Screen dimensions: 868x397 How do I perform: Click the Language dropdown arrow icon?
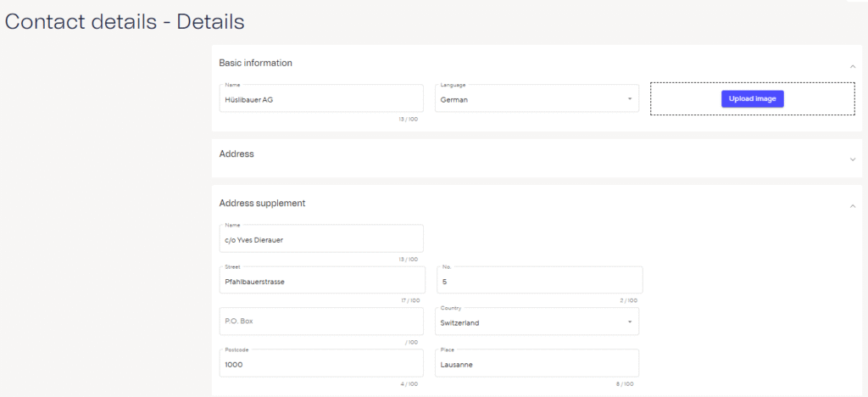(x=630, y=99)
